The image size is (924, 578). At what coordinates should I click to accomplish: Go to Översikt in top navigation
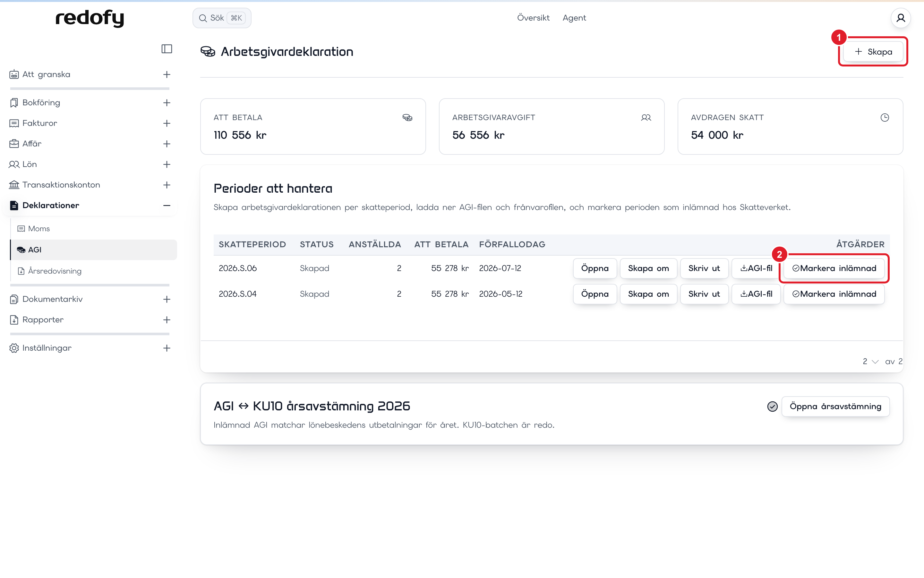[x=533, y=18]
